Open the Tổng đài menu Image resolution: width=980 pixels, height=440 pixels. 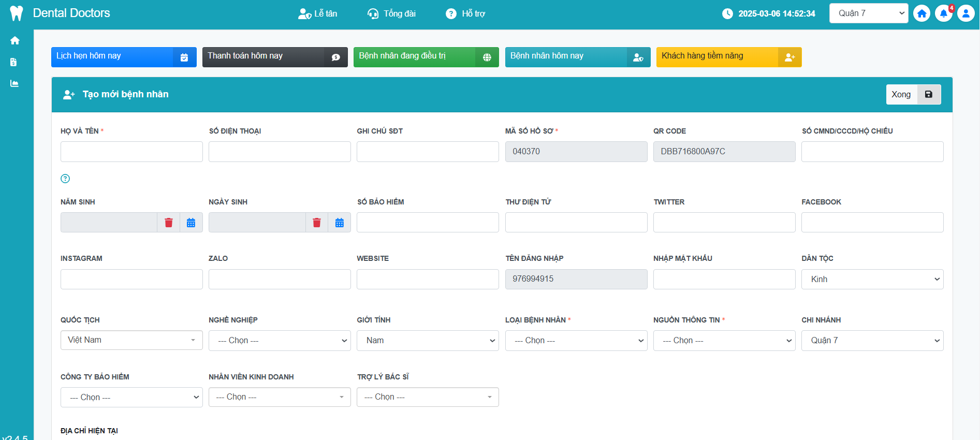392,13
